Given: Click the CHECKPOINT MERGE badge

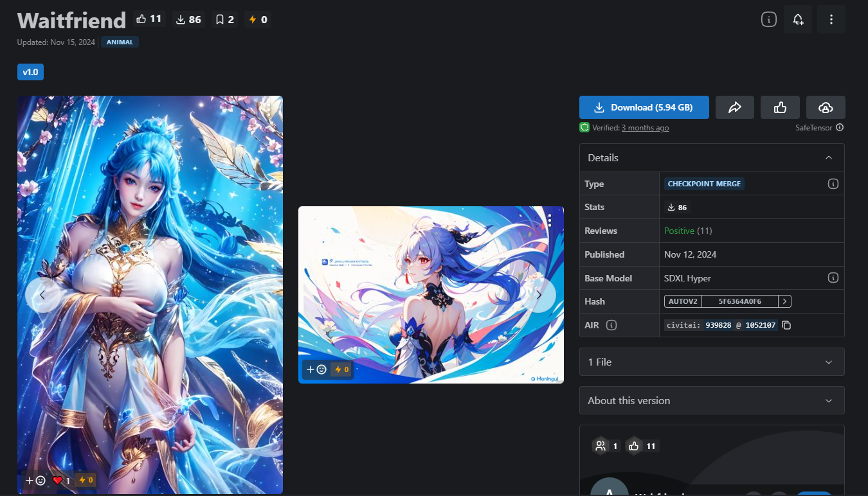Looking at the screenshot, I should (x=704, y=184).
